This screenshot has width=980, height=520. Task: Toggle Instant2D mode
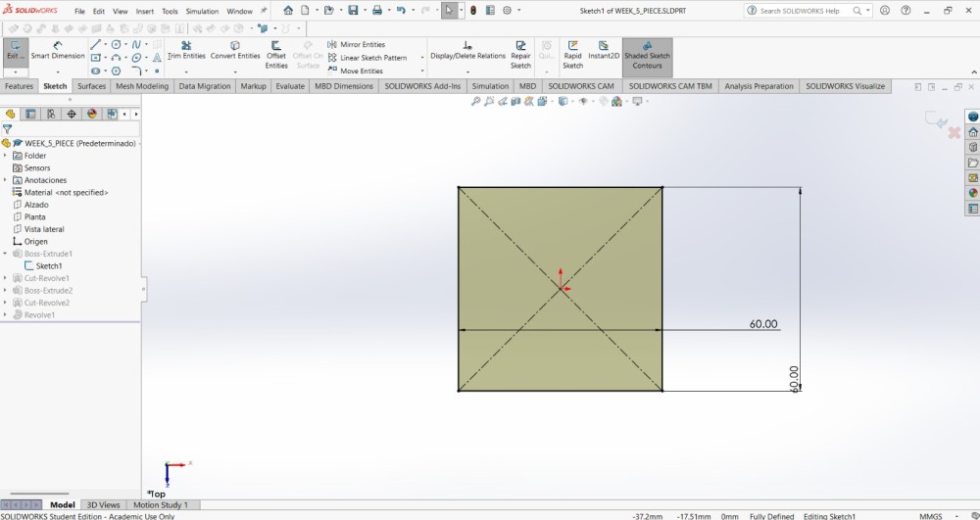[x=603, y=50]
